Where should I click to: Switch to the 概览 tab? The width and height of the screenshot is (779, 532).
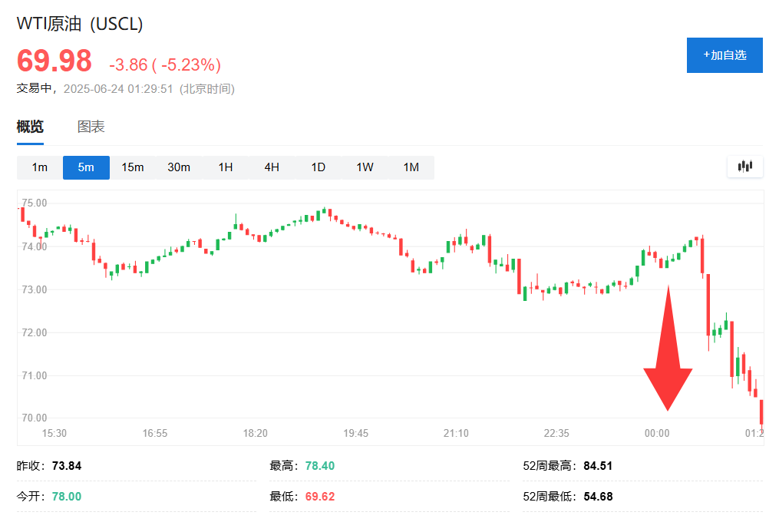30,127
